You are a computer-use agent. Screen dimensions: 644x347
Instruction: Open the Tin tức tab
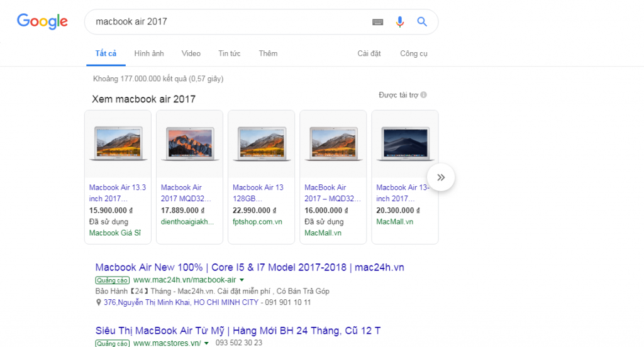[x=230, y=53]
